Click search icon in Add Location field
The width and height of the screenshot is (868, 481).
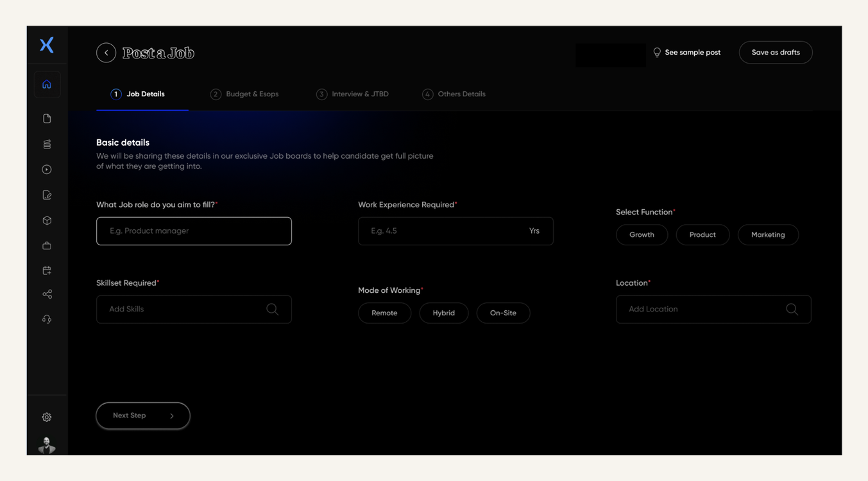[792, 310]
